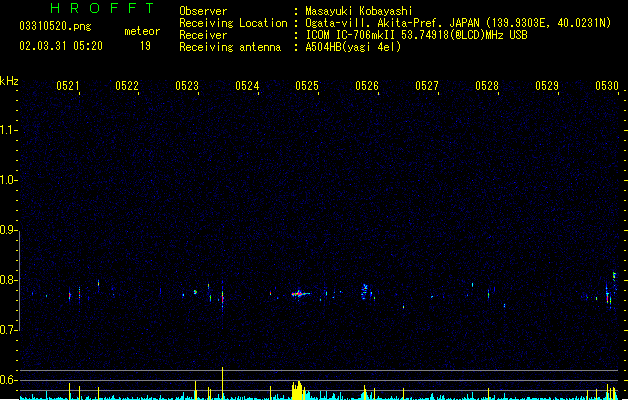The image size is (629, 400).
Task: Click the 0527 time marker
Action: [x=427, y=85]
